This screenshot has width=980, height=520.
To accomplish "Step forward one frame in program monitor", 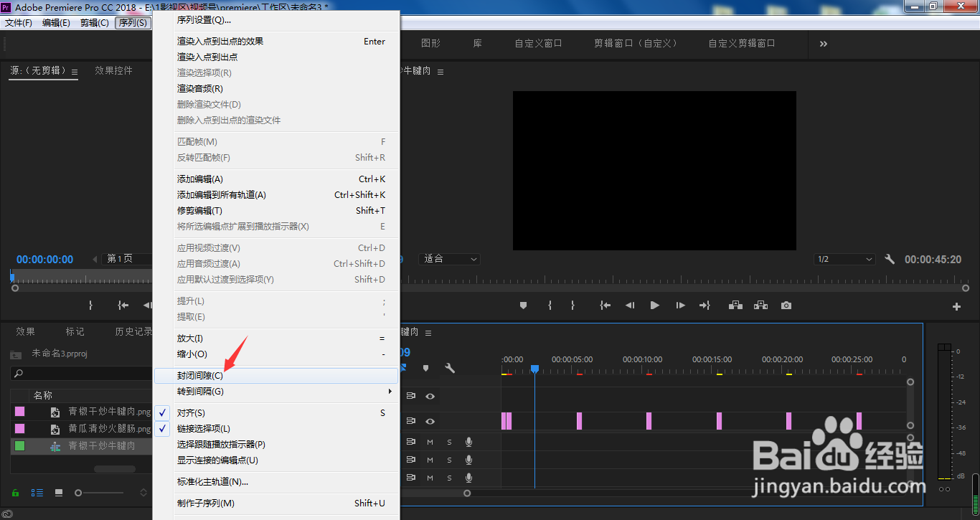I will (680, 305).
